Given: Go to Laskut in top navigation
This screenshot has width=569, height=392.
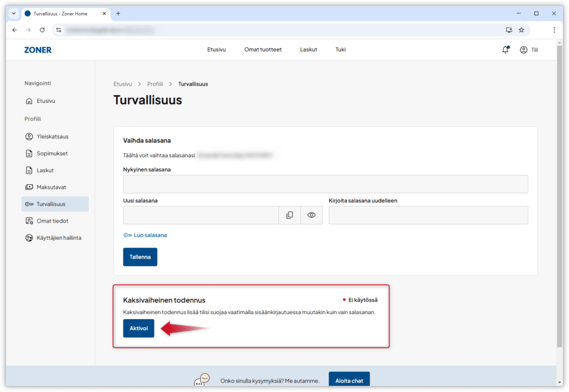Looking at the screenshot, I should pyautogui.click(x=308, y=49).
